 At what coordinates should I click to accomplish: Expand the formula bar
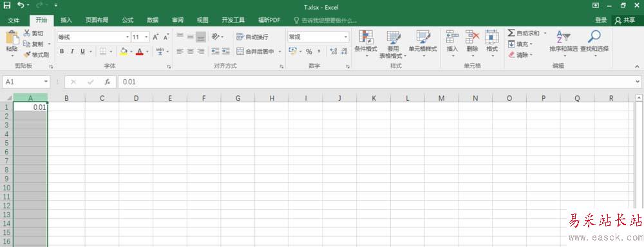[637, 82]
